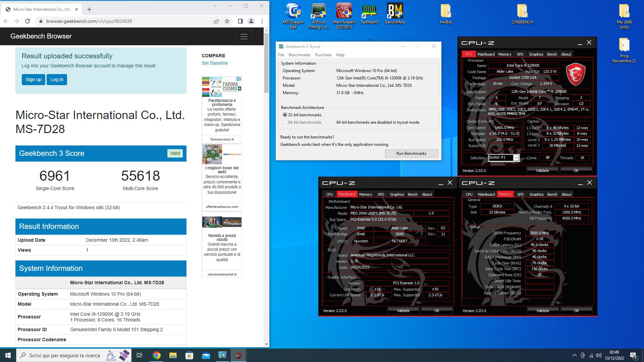
Task: Open Microsoft Store from the taskbar
Action: (x=189, y=355)
